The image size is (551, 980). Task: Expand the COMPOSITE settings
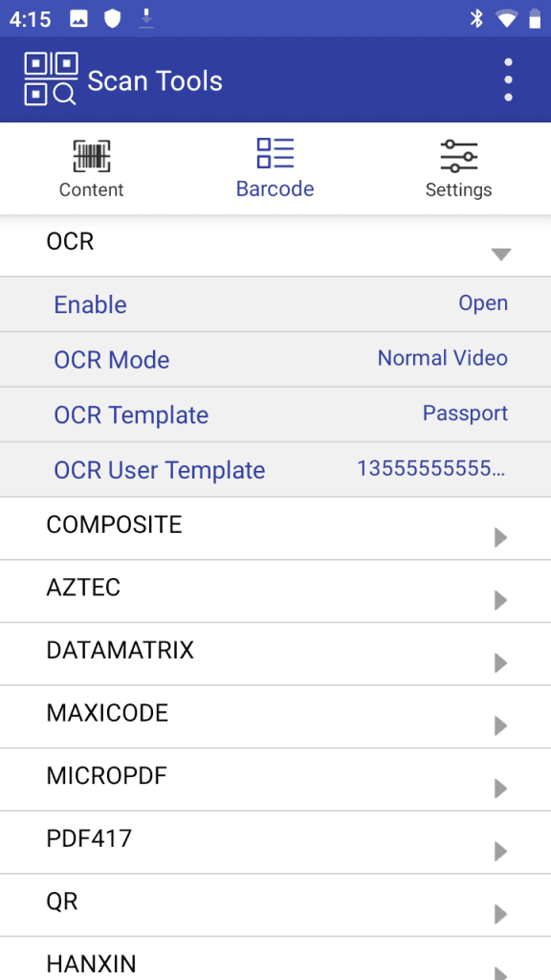click(275, 524)
